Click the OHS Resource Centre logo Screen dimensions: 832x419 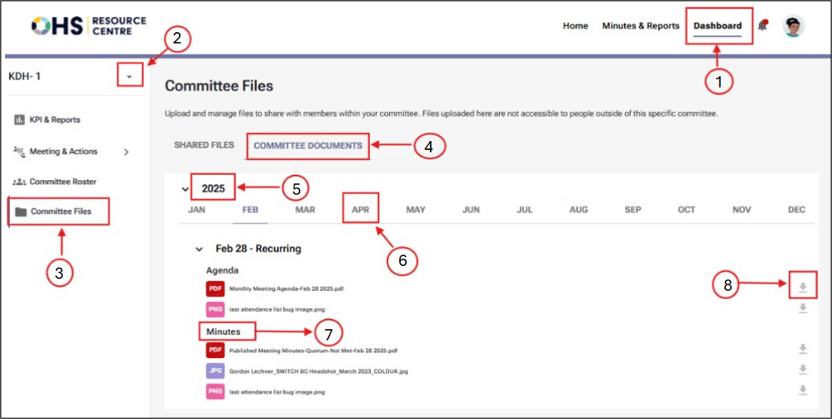(89, 25)
